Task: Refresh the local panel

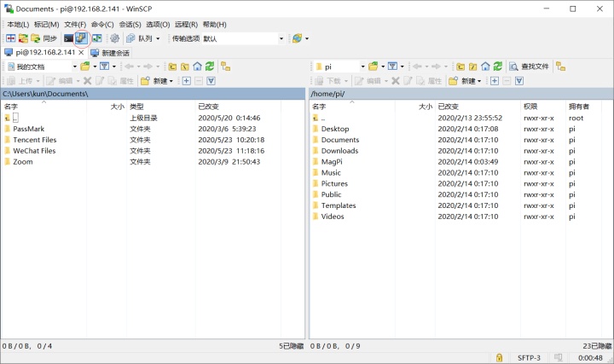Action: point(210,66)
